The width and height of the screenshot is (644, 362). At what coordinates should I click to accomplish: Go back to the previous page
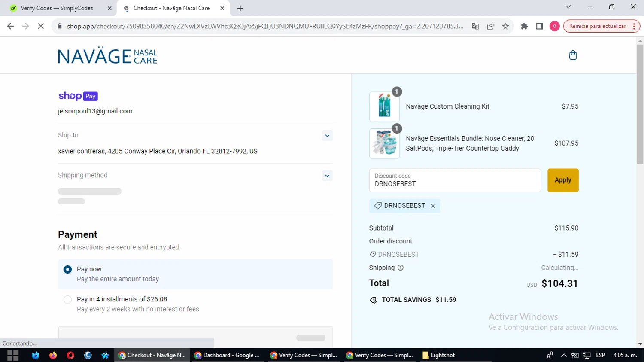coord(11,26)
